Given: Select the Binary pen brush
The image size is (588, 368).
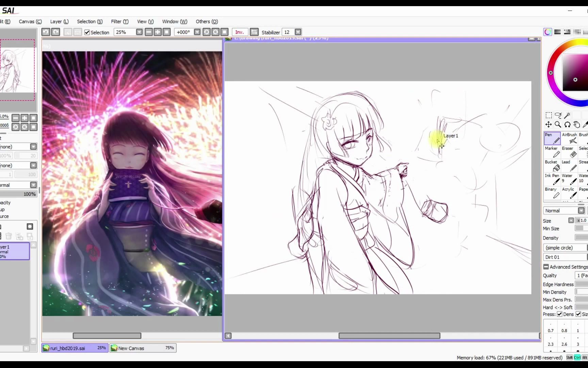Looking at the screenshot, I should click(552, 193).
